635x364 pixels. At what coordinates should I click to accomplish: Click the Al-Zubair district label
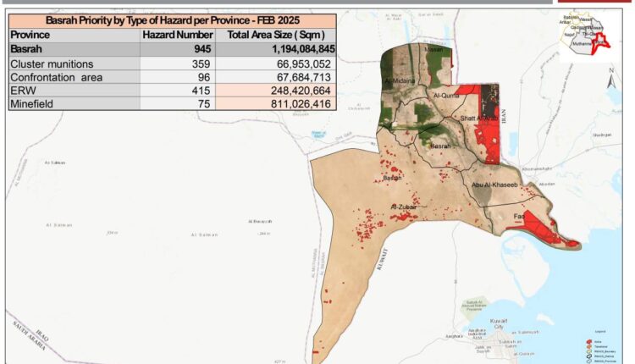(405, 207)
